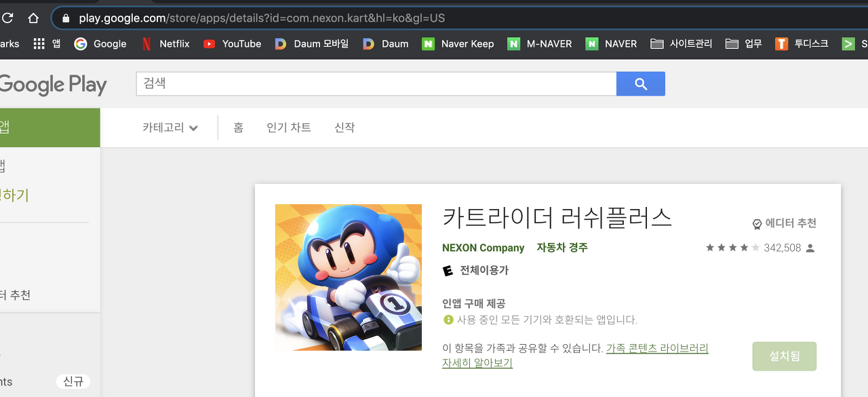Open the Google bookmark

pos(100,43)
